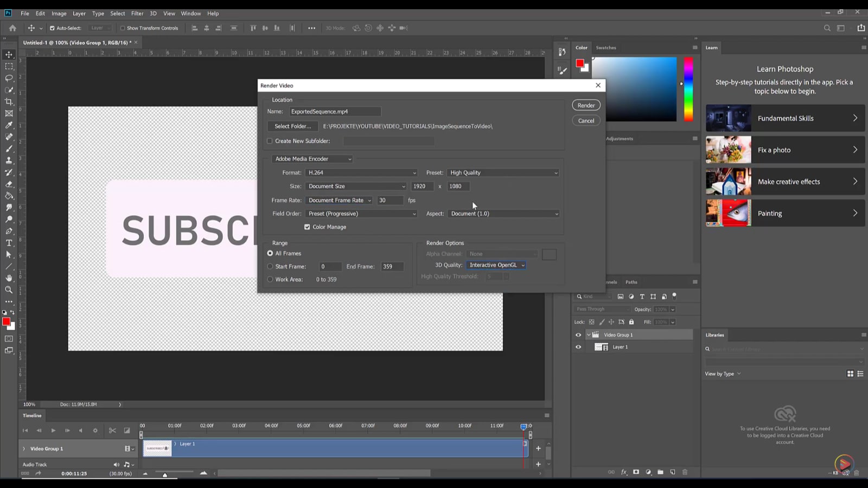Select the Rectangular Marquee tool
868x488 pixels.
coord(9,66)
